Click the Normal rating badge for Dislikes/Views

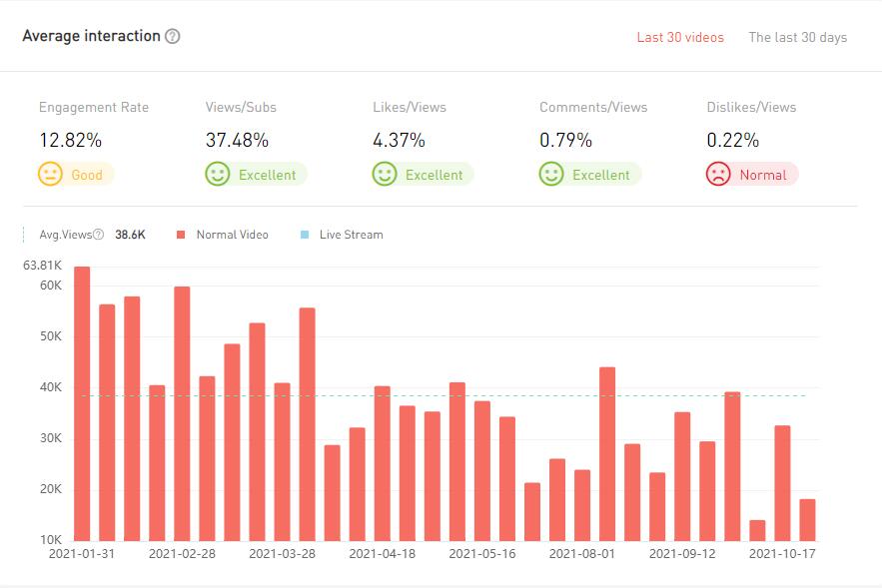click(x=762, y=175)
